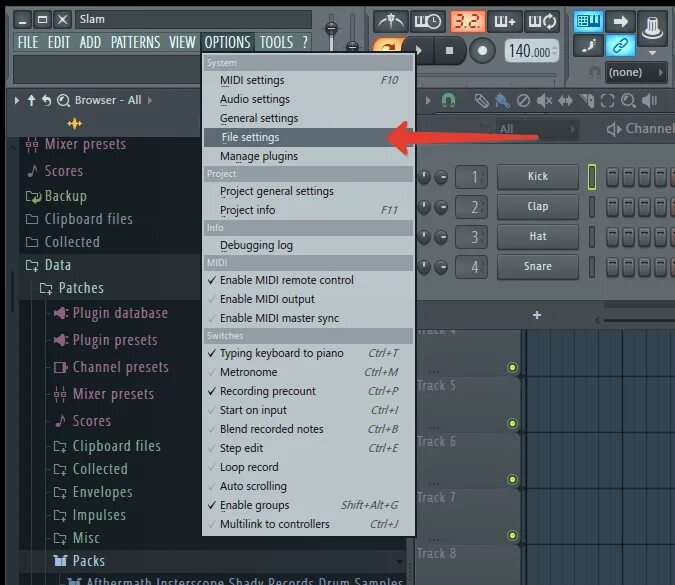
Task: Select the playback speaker tool
Action: pos(649,101)
